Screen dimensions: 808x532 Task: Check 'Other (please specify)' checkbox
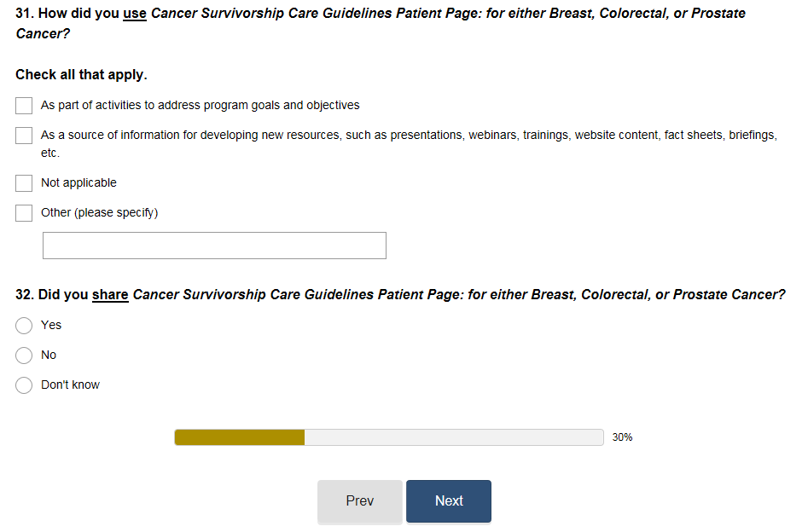[x=24, y=213]
